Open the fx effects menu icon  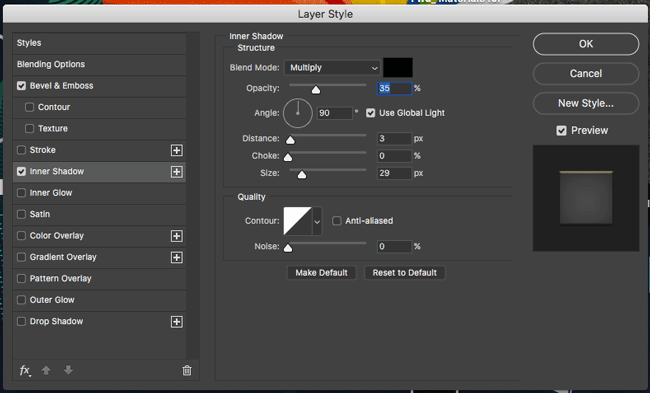click(25, 370)
